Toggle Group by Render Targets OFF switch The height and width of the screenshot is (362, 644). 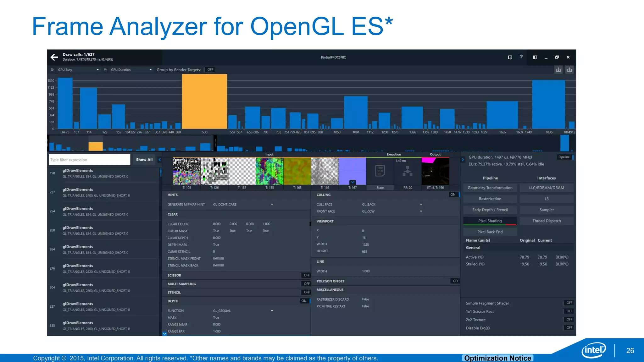click(210, 70)
